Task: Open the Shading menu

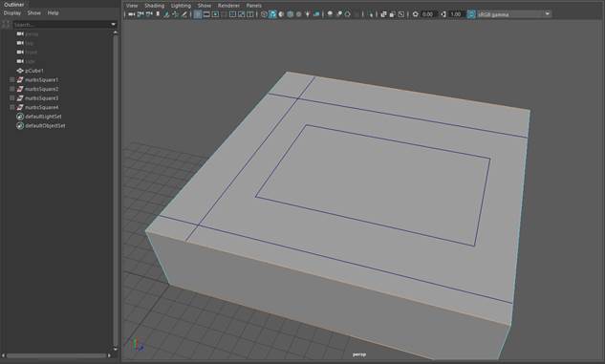Action: [154, 6]
